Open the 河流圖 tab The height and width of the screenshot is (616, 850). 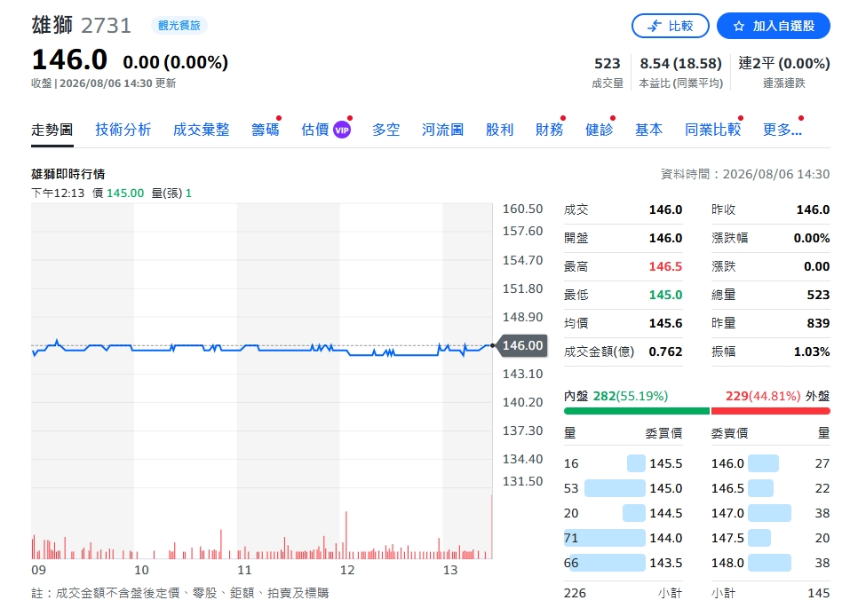(443, 130)
